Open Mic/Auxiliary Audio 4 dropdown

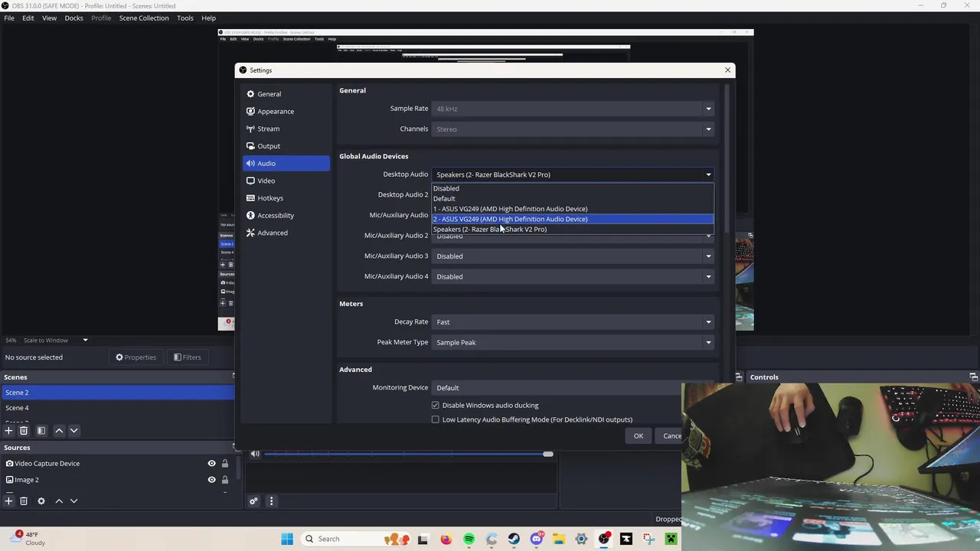573,276
